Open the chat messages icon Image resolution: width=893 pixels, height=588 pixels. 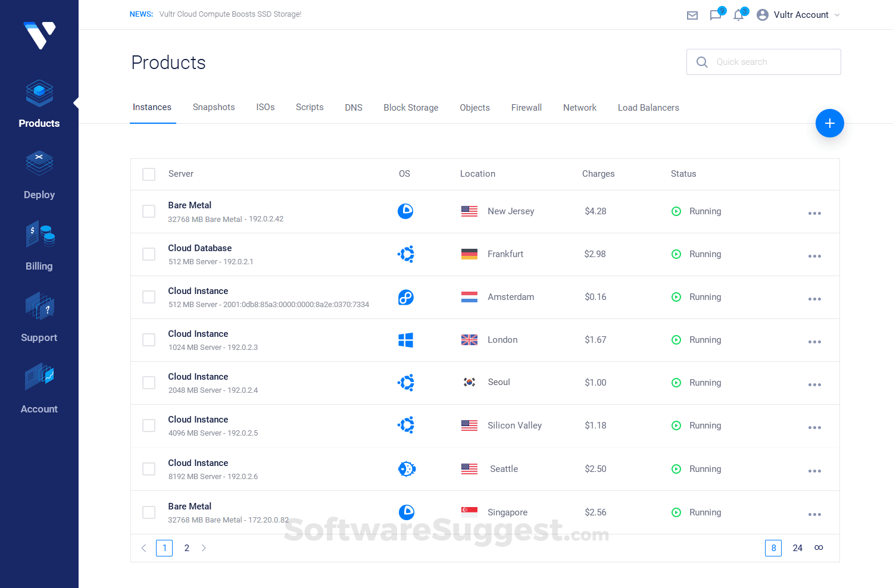[716, 15]
